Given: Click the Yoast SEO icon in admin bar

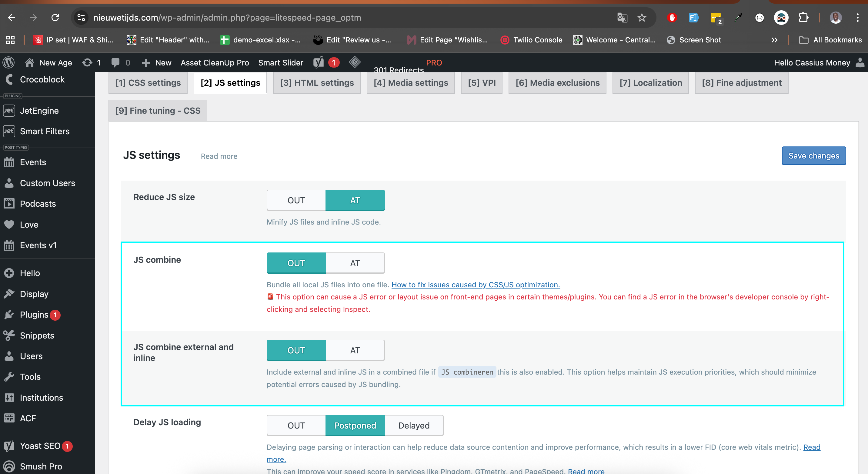Looking at the screenshot, I should coord(319,62).
